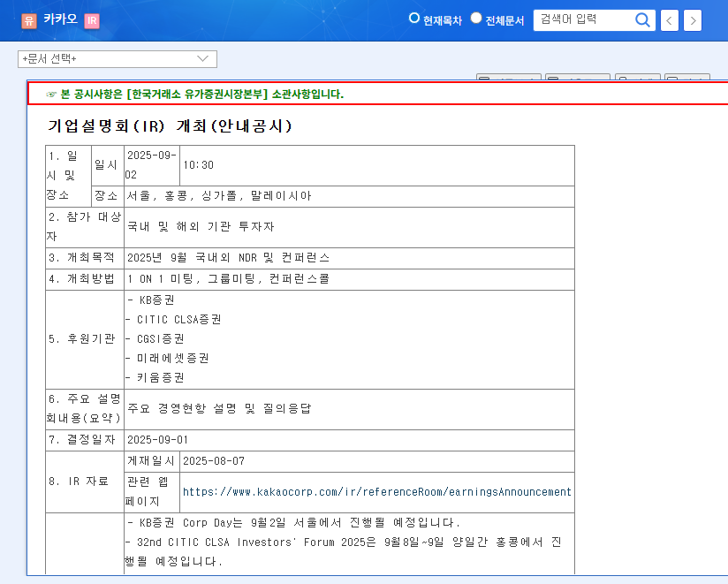This screenshot has width=728, height=584.
Task: Click the 검색어 입력 search field
Action: (x=584, y=20)
